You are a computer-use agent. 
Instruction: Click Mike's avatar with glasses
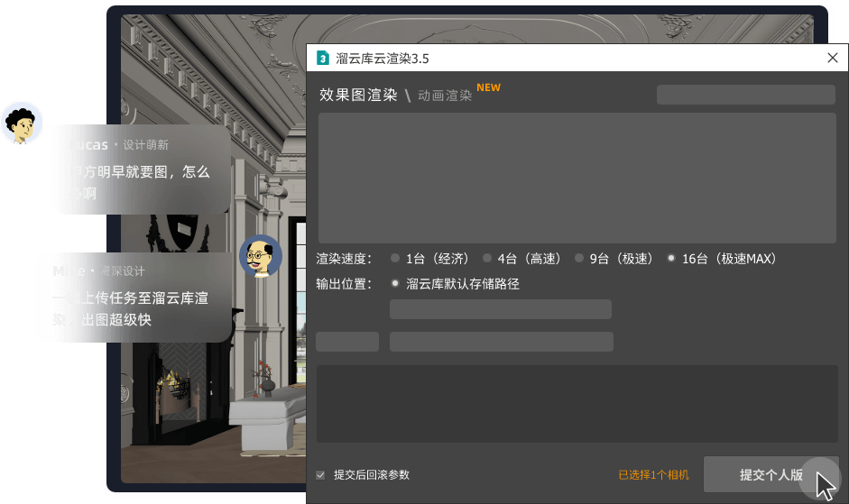(261, 257)
